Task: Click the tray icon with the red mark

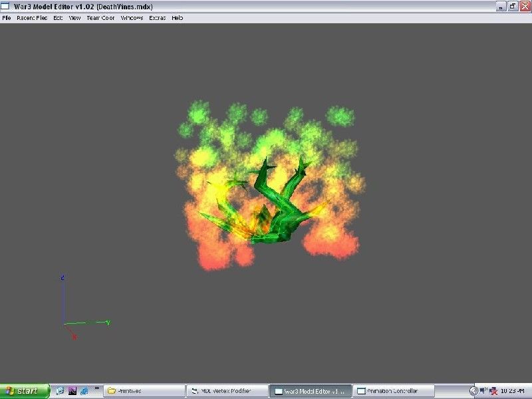Action: [x=493, y=391]
